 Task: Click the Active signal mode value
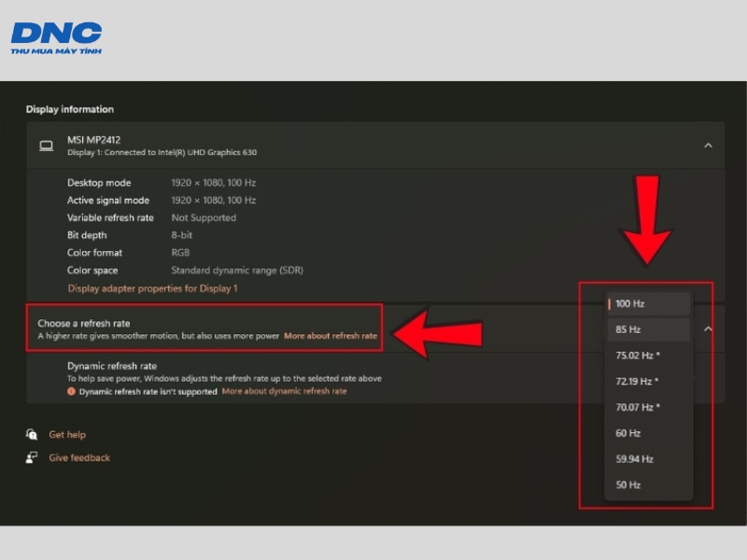(214, 200)
